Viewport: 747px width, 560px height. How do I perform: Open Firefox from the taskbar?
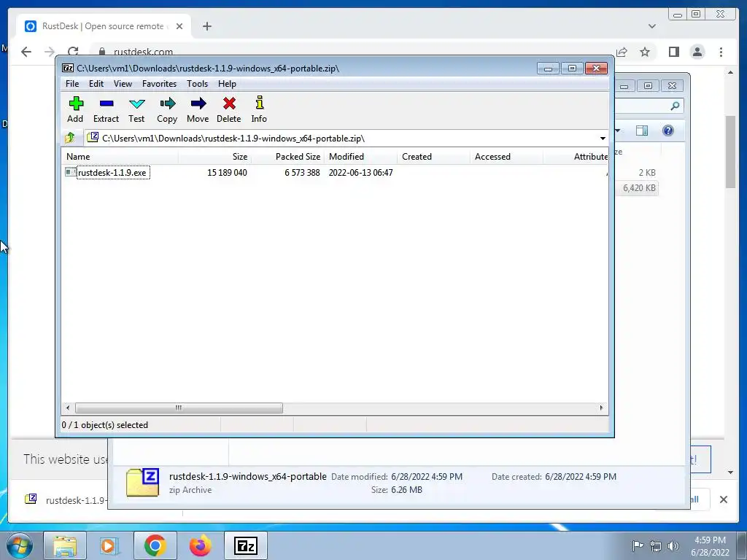(200, 545)
